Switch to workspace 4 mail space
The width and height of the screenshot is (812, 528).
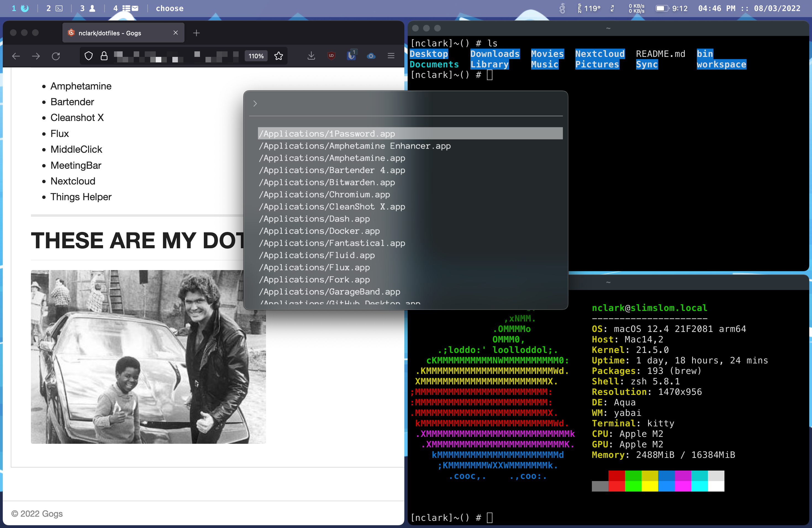[126, 8]
